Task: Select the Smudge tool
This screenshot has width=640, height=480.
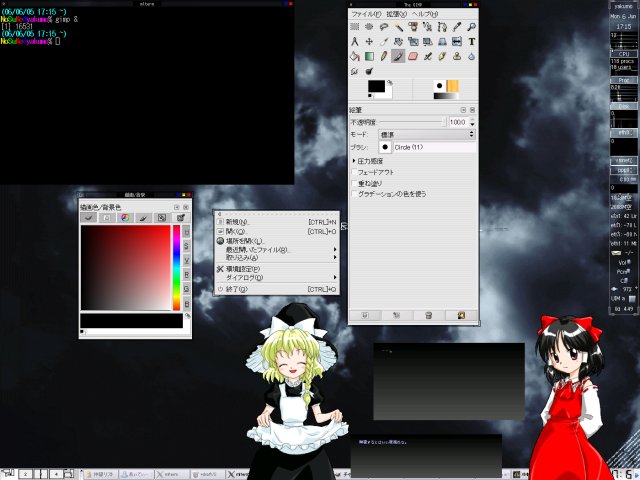Action: pos(355,71)
